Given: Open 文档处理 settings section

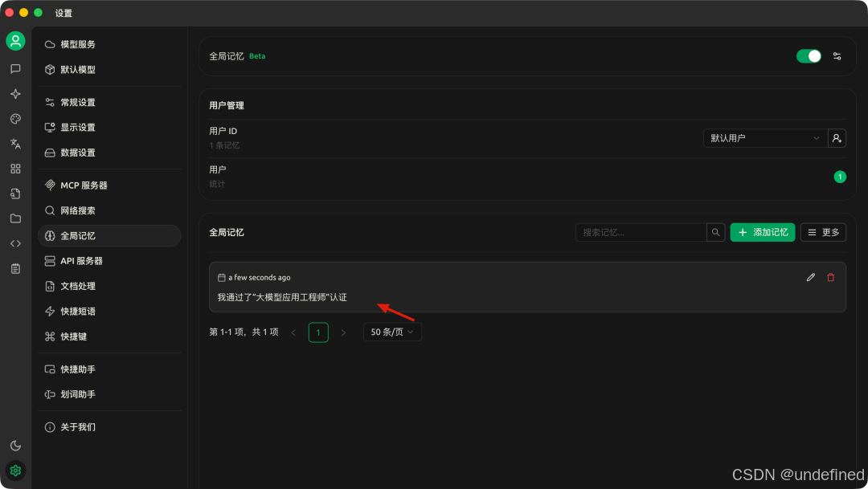Looking at the screenshot, I should pyautogui.click(x=109, y=286).
